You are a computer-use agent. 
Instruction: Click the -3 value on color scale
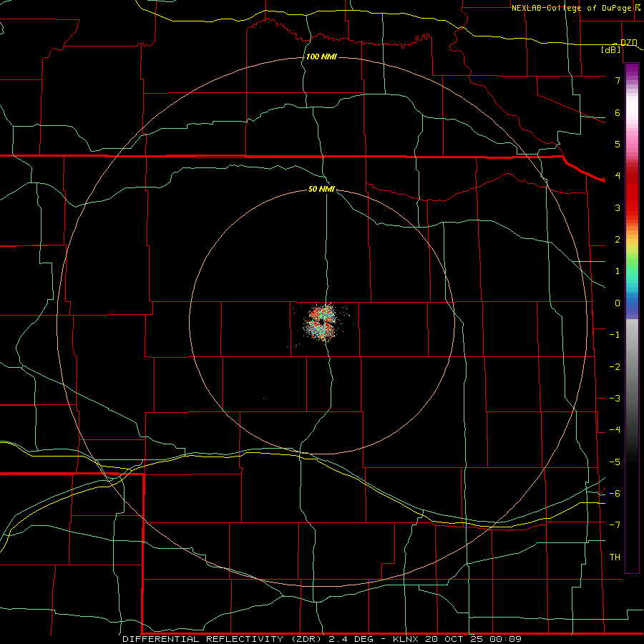coord(615,399)
